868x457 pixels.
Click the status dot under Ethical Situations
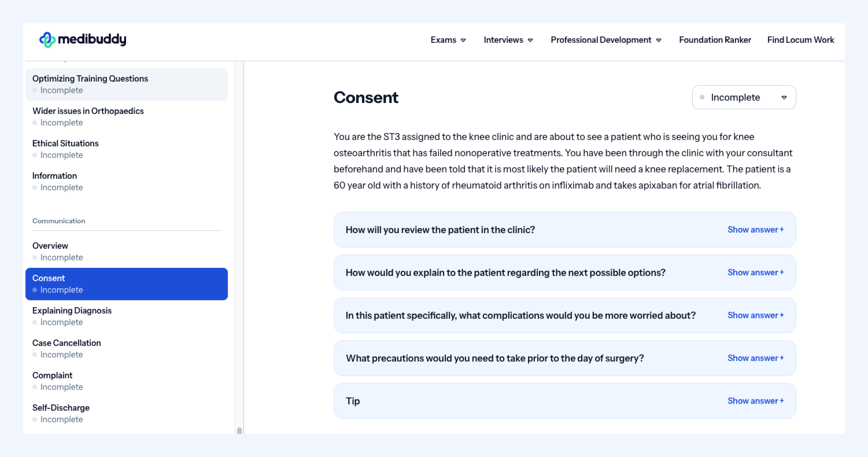35,155
